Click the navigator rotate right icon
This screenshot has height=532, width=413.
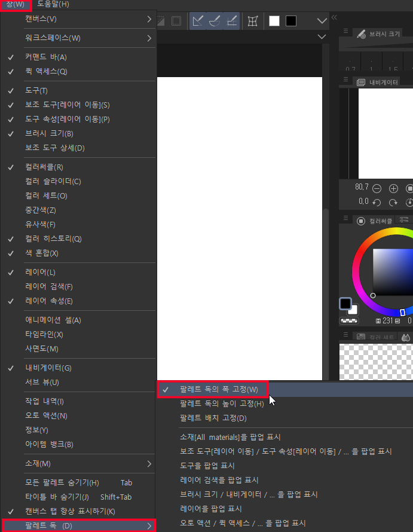click(393, 203)
